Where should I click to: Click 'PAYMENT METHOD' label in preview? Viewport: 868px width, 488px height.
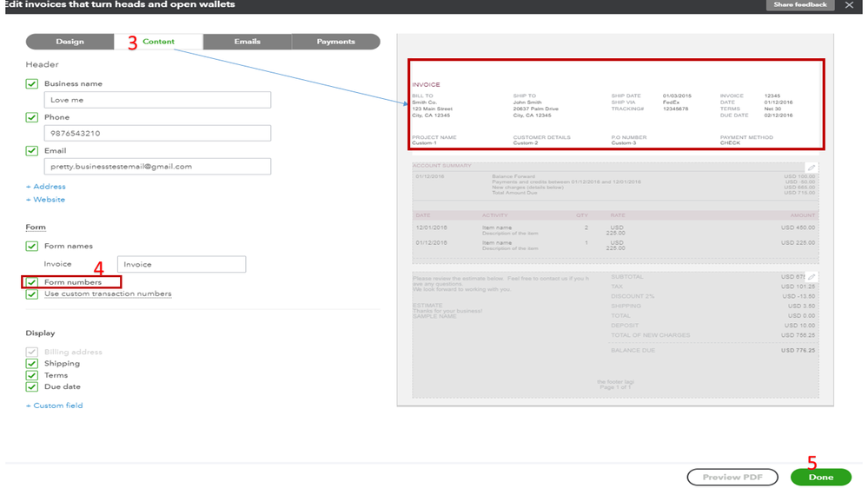[x=746, y=137]
